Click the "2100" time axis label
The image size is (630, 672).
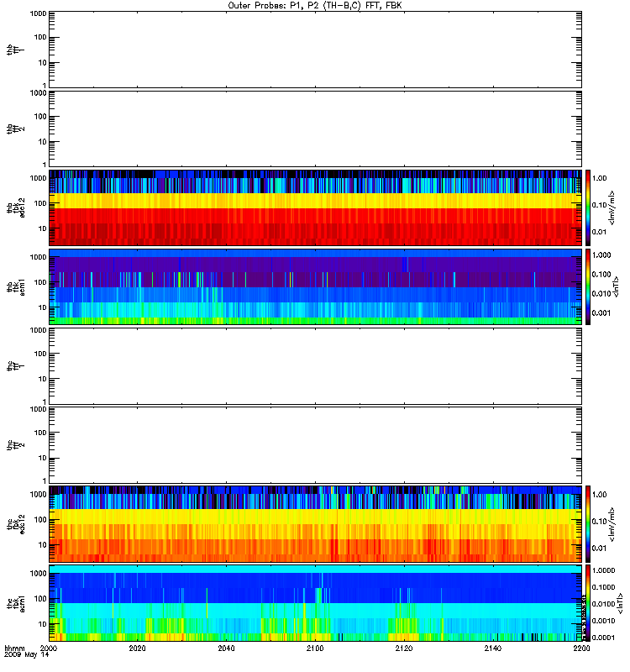tap(315, 648)
